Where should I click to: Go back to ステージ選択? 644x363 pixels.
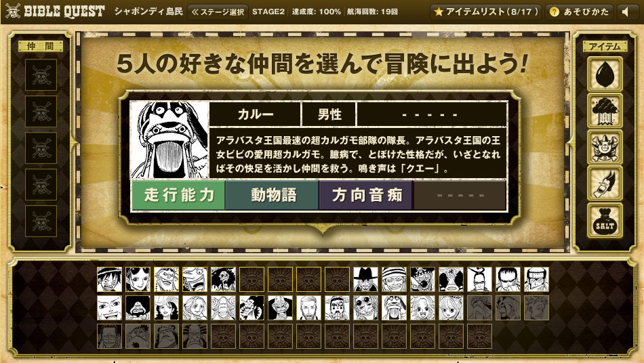(218, 12)
